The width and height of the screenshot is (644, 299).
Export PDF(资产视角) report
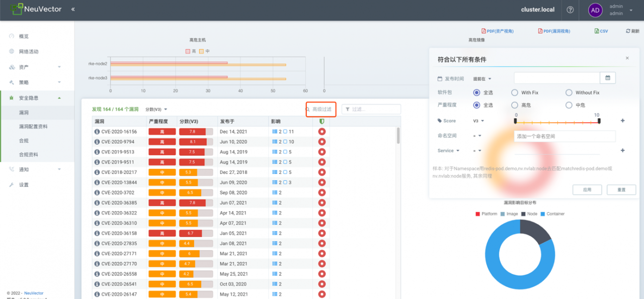coord(498,31)
